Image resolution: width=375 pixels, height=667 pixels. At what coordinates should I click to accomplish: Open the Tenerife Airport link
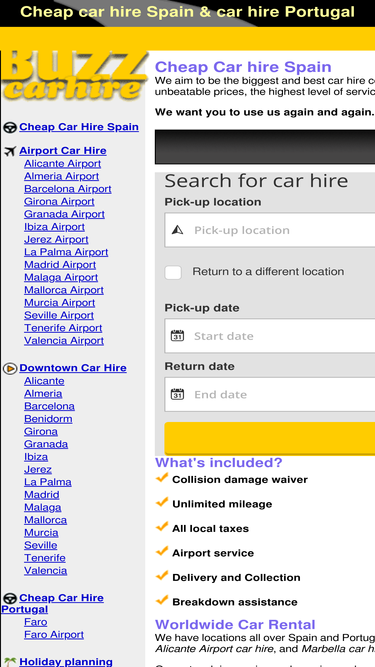pyautogui.click(x=63, y=328)
